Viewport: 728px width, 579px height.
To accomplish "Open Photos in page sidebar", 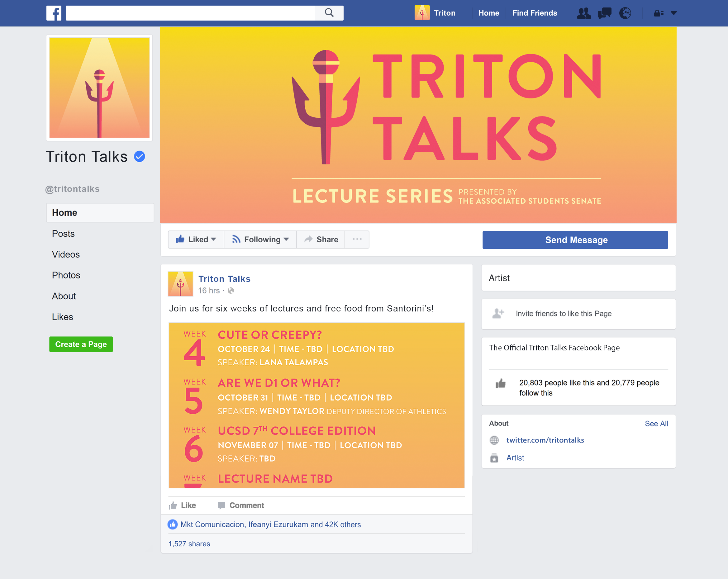I will click(x=66, y=275).
